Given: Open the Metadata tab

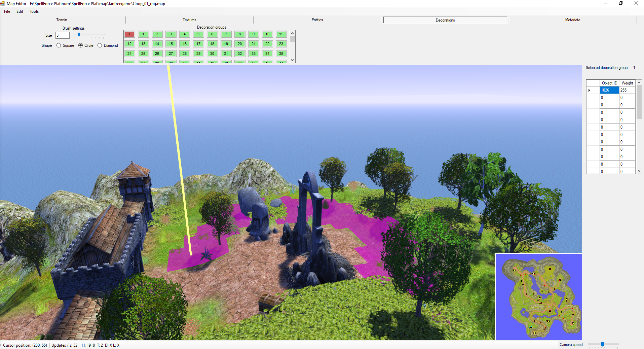Looking at the screenshot, I should 573,20.
